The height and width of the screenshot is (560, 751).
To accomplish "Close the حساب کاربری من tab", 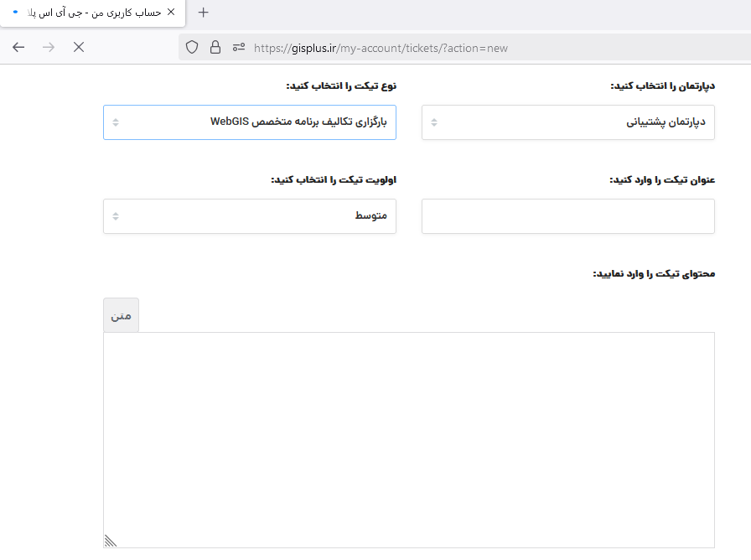I will coord(171,12).
